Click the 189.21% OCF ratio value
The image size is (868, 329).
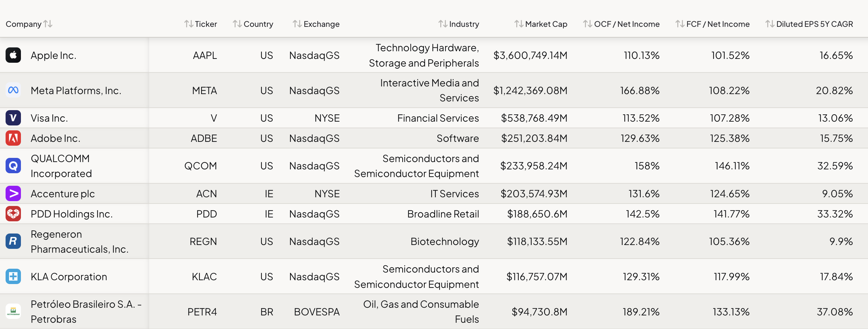click(x=641, y=312)
